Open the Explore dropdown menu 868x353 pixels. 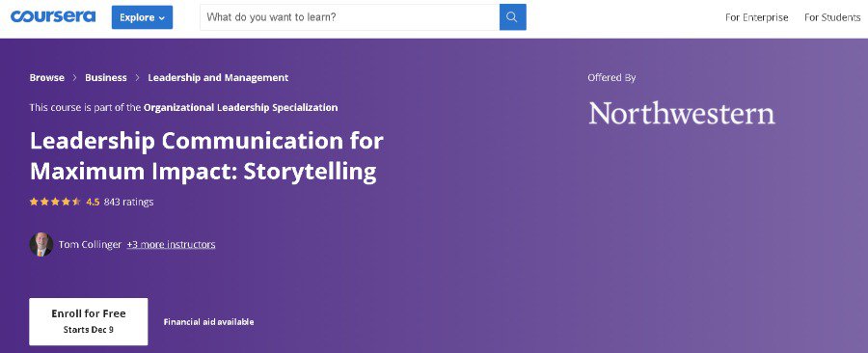click(143, 17)
